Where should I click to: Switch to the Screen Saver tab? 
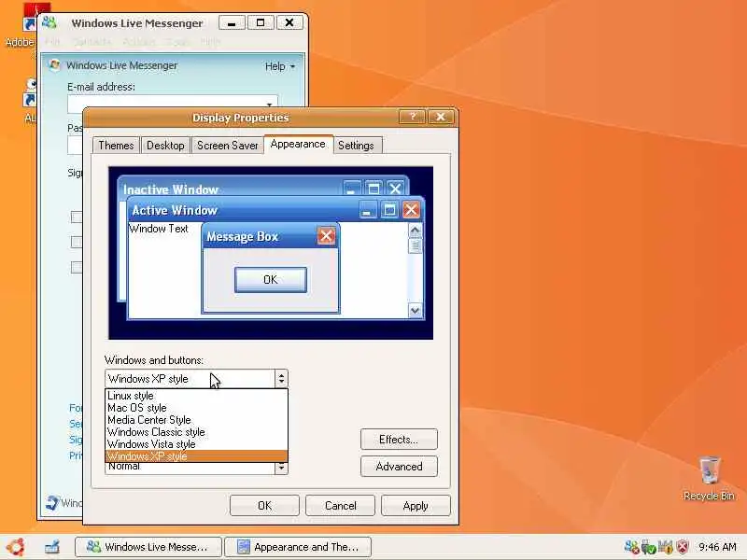[x=227, y=146]
